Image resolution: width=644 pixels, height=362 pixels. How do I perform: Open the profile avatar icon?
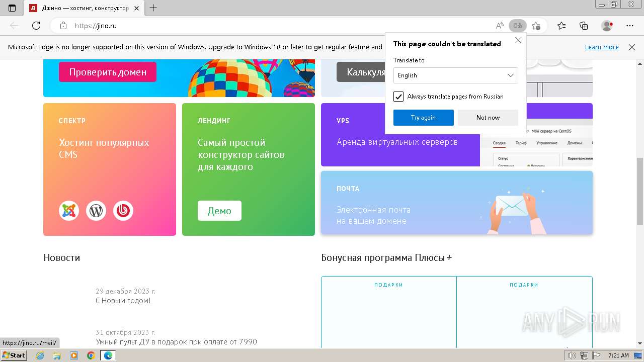point(607,26)
